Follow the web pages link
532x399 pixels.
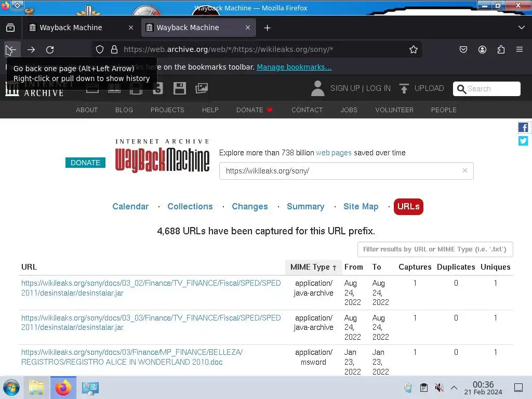pyautogui.click(x=334, y=153)
